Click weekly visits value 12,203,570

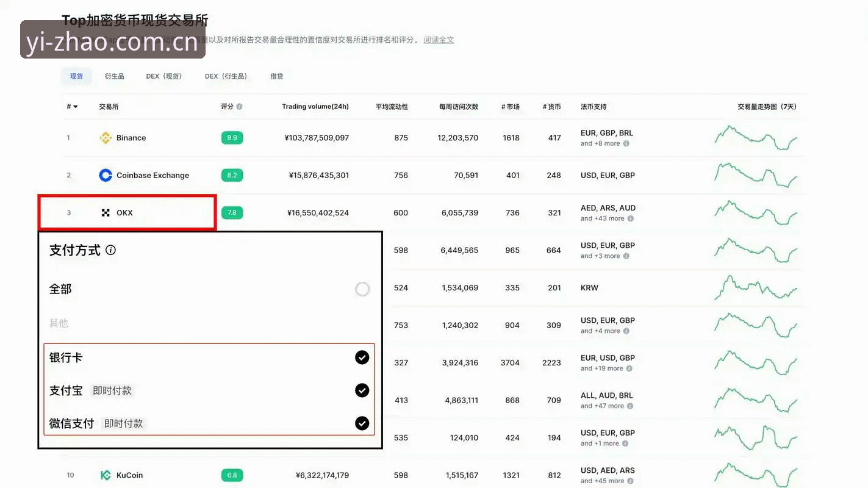coord(457,138)
